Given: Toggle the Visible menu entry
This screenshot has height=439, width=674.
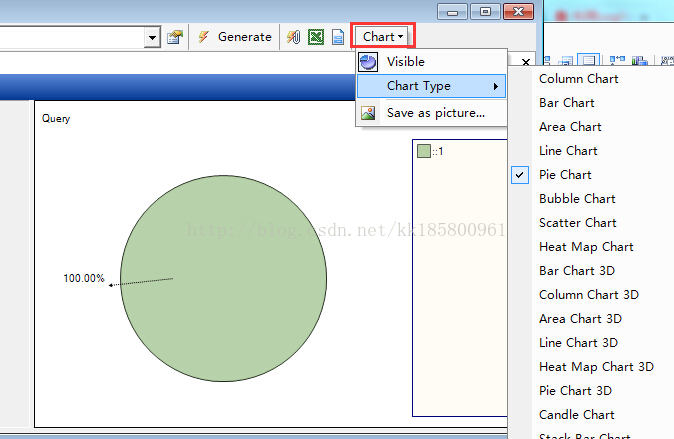Looking at the screenshot, I should (432, 62).
